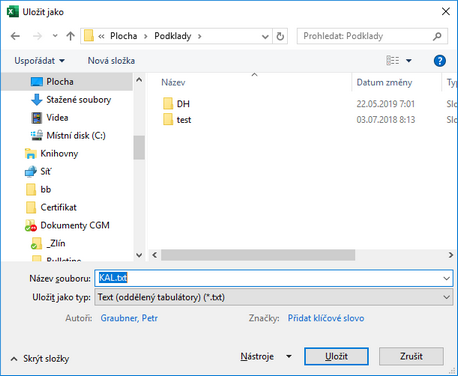Screen dimensions: 458x376
Task: Select the test folder
Action: click(184, 120)
